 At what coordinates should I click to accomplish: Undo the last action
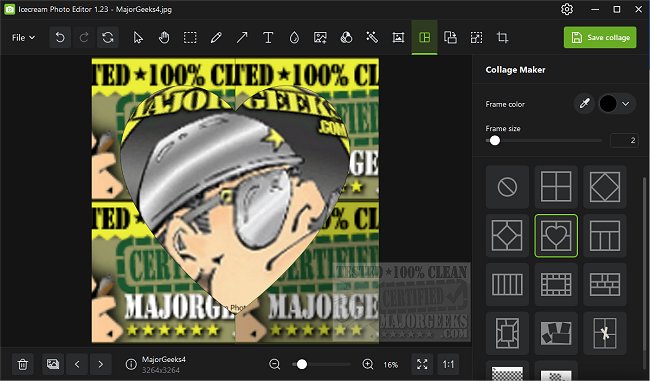point(60,38)
